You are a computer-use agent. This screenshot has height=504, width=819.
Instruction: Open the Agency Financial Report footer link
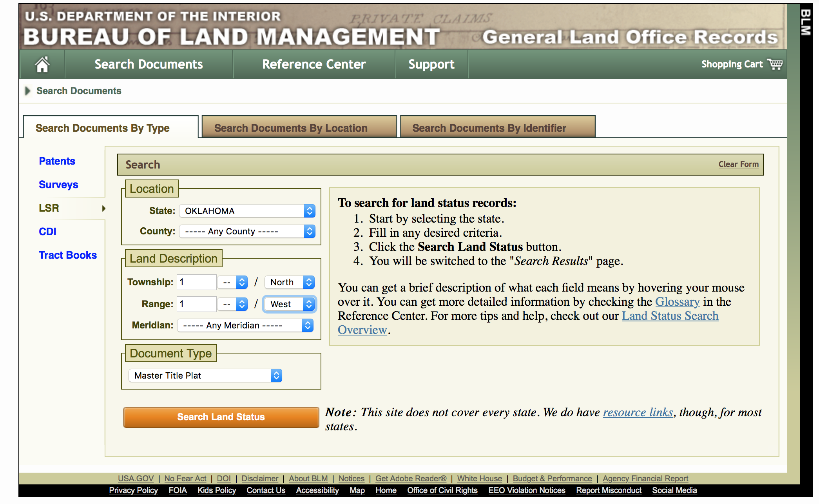[x=645, y=479]
